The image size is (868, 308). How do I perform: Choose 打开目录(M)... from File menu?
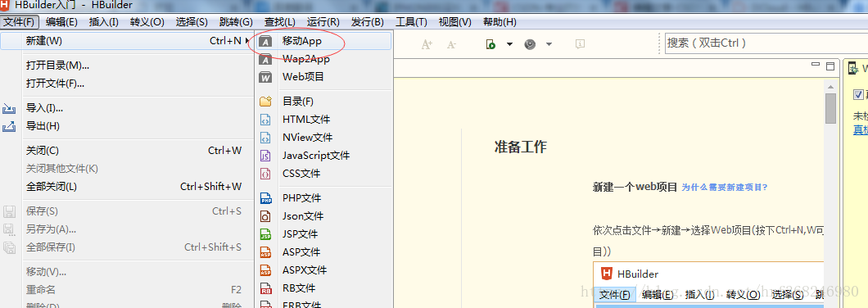tap(126, 66)
